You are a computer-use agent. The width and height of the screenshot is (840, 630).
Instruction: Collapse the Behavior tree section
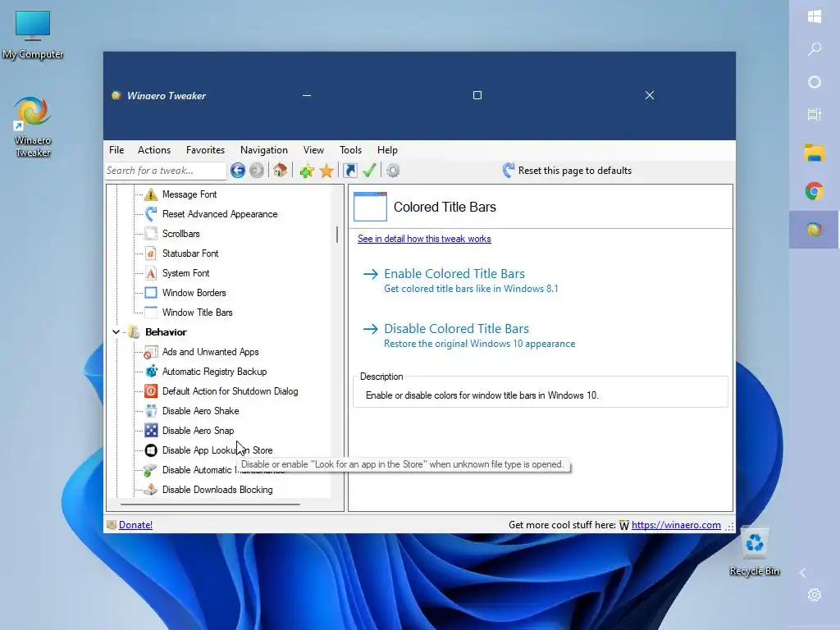tap(116, 332)
